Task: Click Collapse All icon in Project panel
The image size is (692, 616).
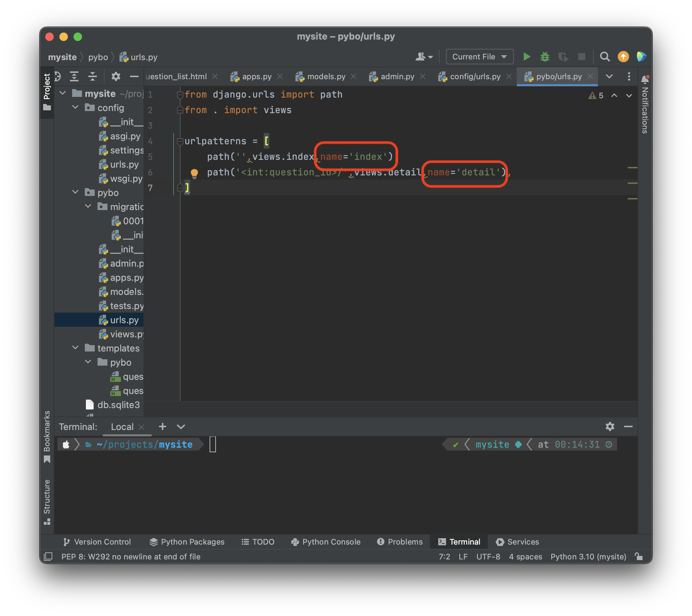Action: (x=92, y=76)
